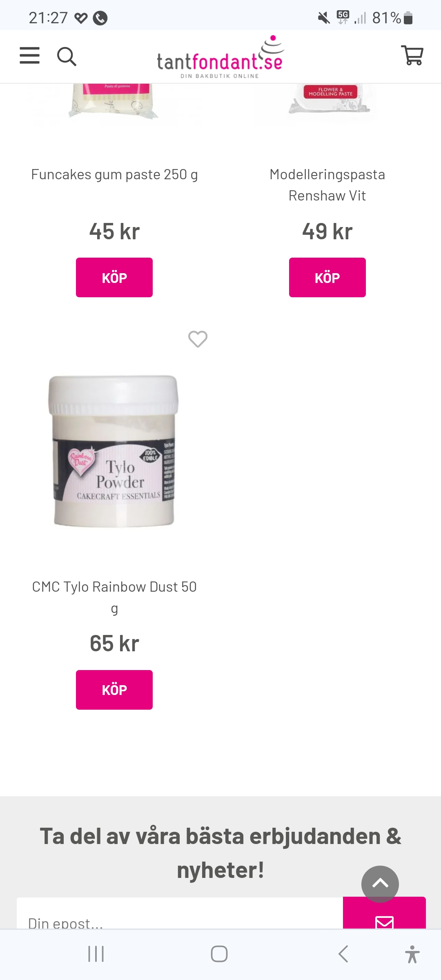Open Android recent apps button

96,954
